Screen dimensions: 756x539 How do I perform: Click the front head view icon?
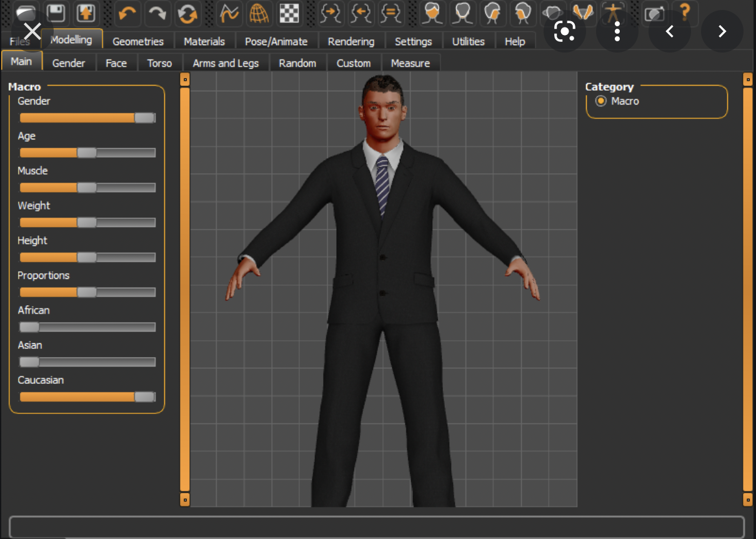tap(432, 13)
